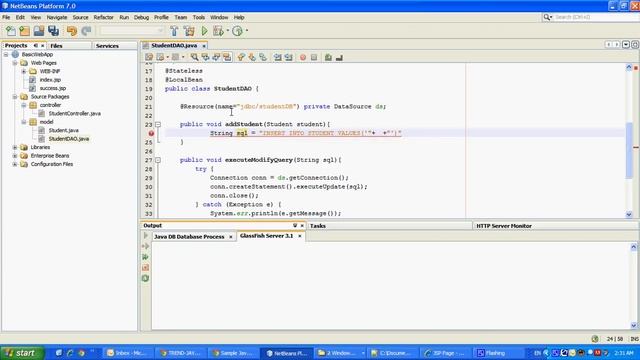This screenshot has width=640, height=360.
Task: Minimize the Output panel
Action: click(295, 225)
